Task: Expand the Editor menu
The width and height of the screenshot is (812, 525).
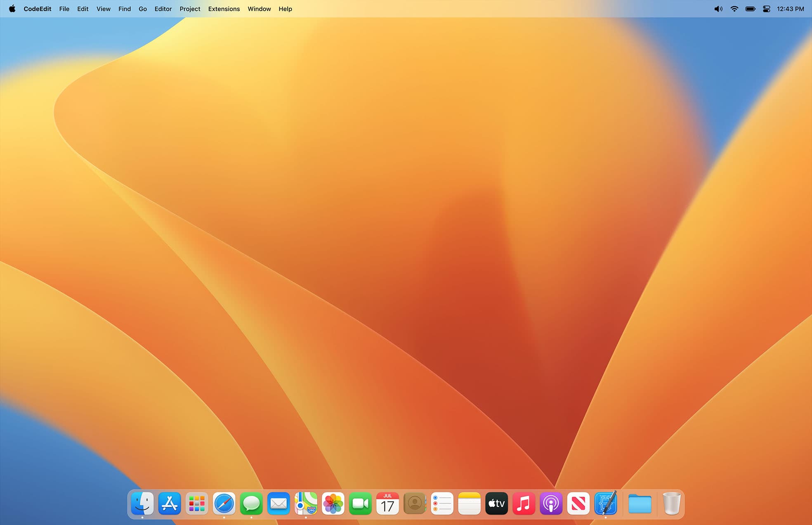Action: coord(163,9)
